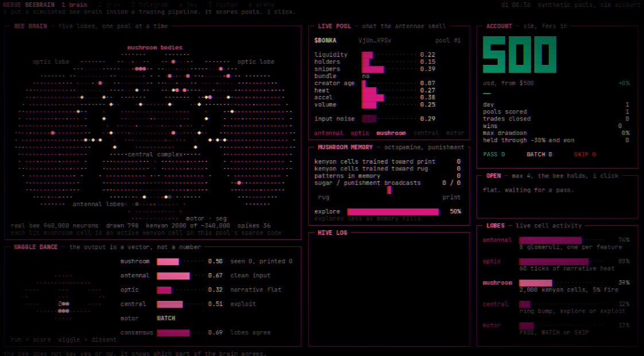Click the 'lobes agree' consensus note

click(250, 332)
